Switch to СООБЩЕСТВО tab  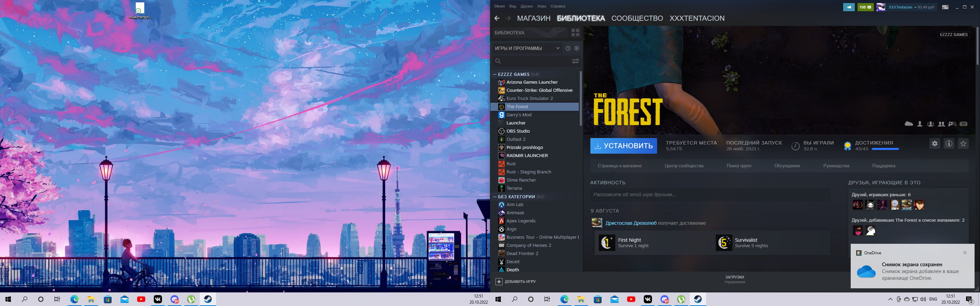click(637, 18)
